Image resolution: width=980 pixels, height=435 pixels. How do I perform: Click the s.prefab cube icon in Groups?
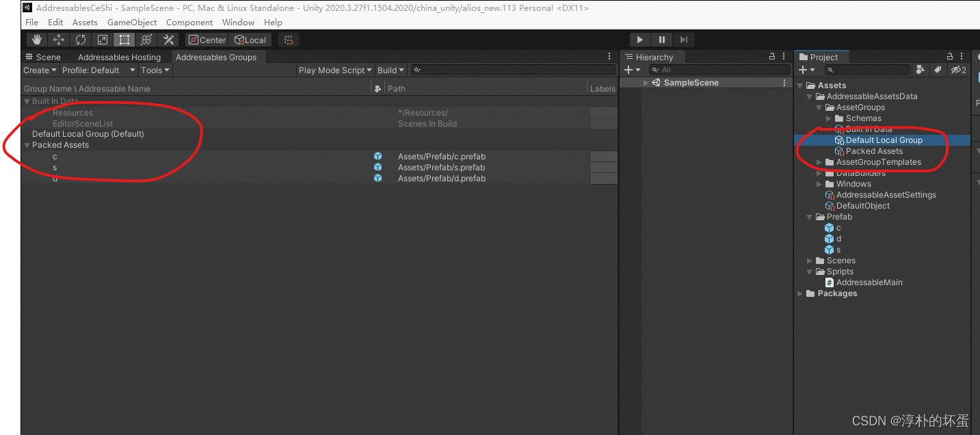[378, 167]
